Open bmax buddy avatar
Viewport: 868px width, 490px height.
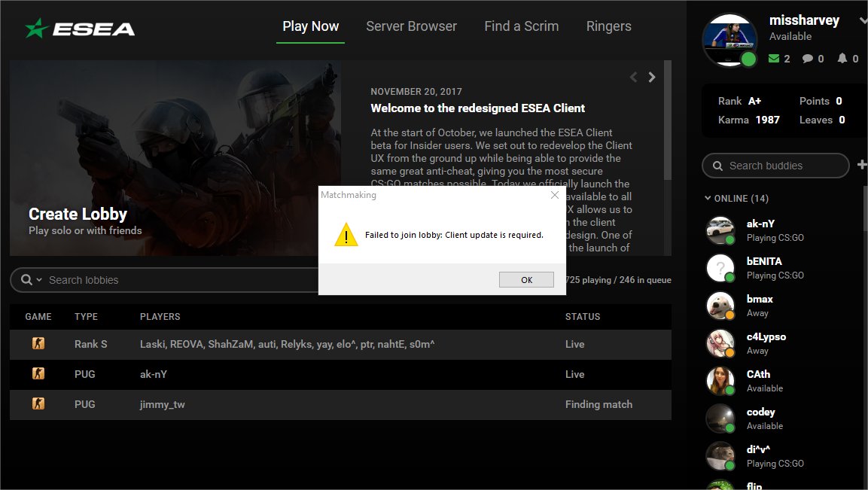click(720, 306)
